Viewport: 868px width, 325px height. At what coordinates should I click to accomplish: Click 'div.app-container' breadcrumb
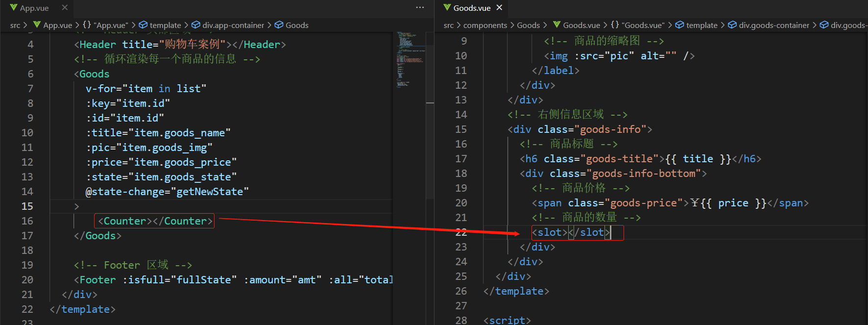(x=233, y=25)
